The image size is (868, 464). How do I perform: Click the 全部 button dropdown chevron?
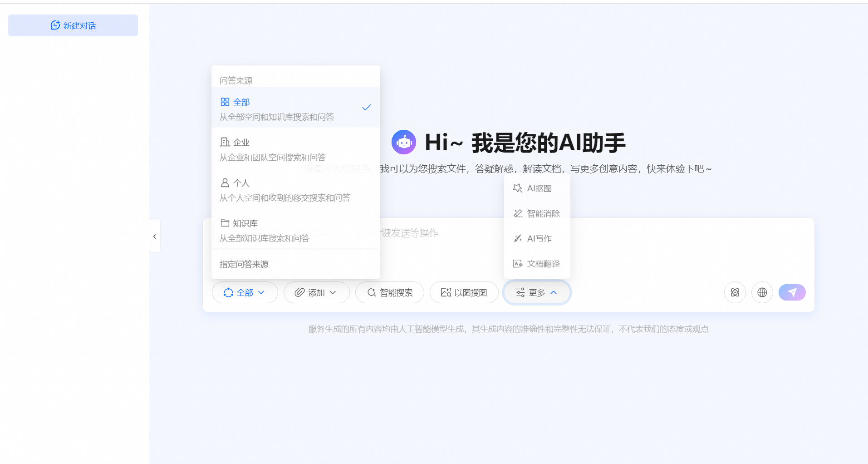pos(261,292)
